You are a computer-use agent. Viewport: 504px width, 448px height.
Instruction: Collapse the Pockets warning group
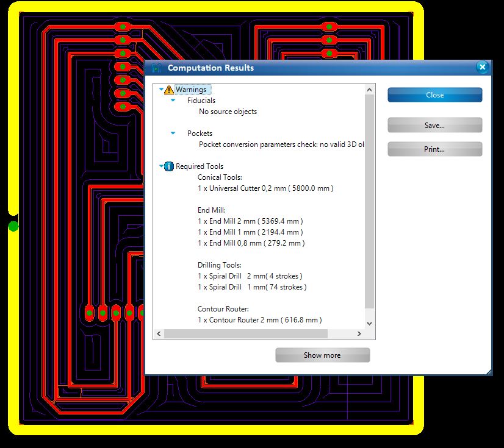(173, 133)
